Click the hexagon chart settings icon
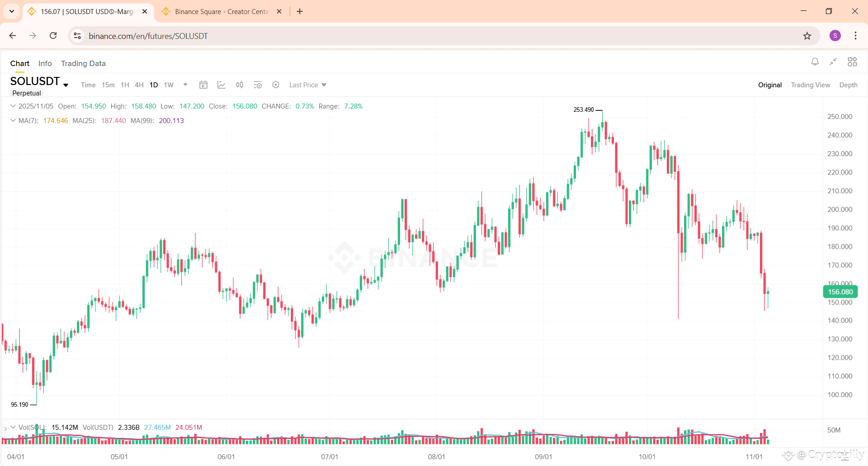This screenshot has width=868, height=466. 276,85
